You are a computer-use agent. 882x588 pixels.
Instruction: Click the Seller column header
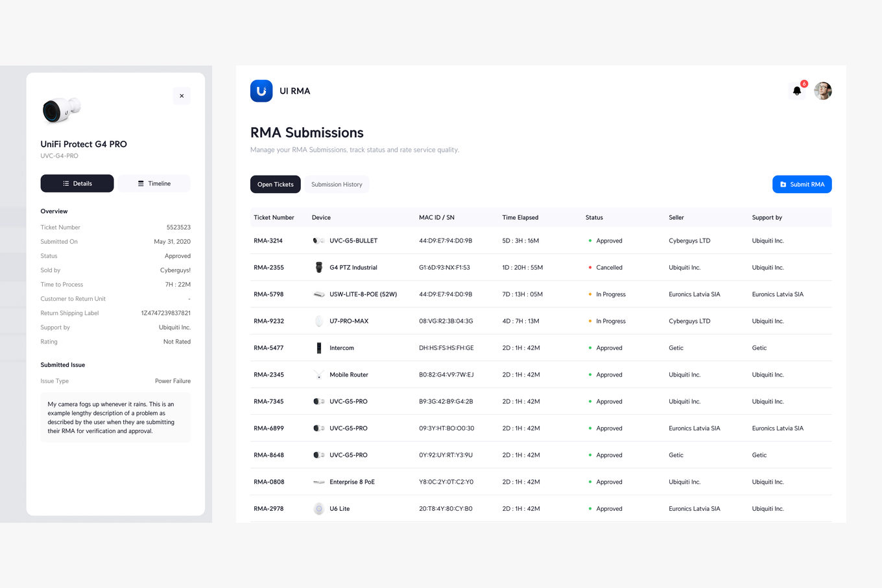click(676, 218)
